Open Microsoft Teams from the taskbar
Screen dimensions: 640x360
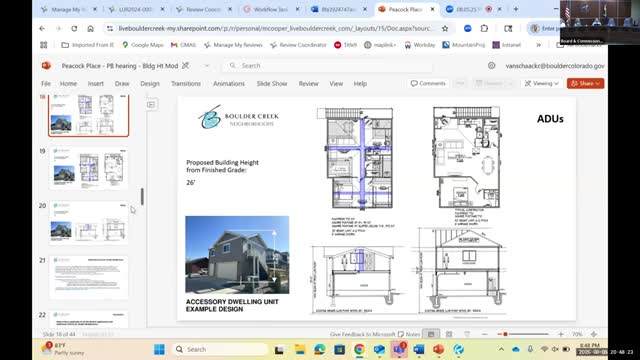click(399, 349)
